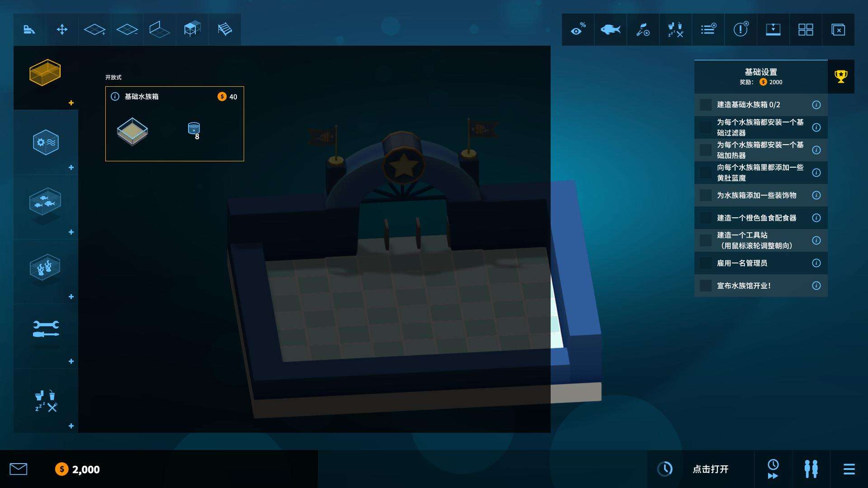Tick the 雇用一名管理员 objective checkbox
868x488 pixels.
[x=706, y=263]
